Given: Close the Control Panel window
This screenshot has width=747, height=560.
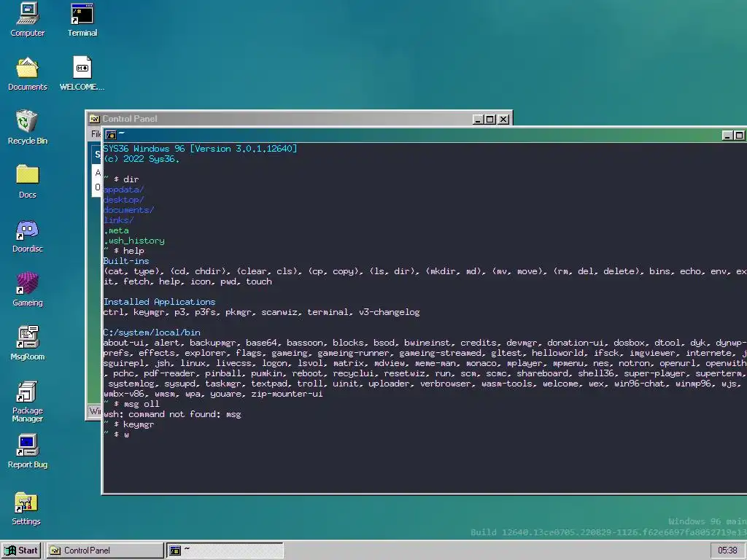Looking at the screenshot, I should tap(503, 120).
